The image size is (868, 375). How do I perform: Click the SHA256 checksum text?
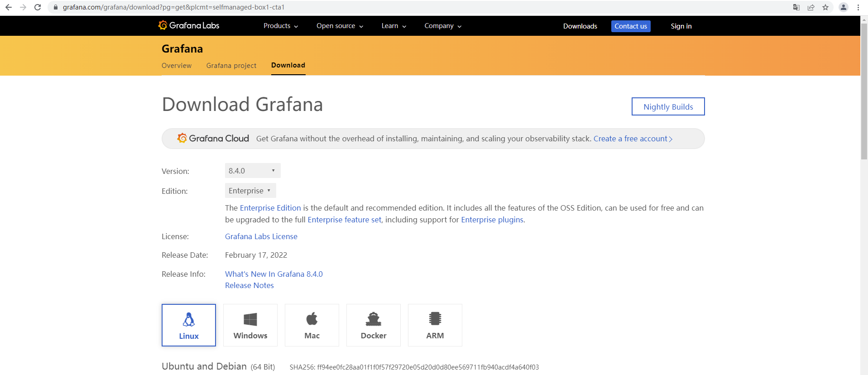tap(414, 367)
